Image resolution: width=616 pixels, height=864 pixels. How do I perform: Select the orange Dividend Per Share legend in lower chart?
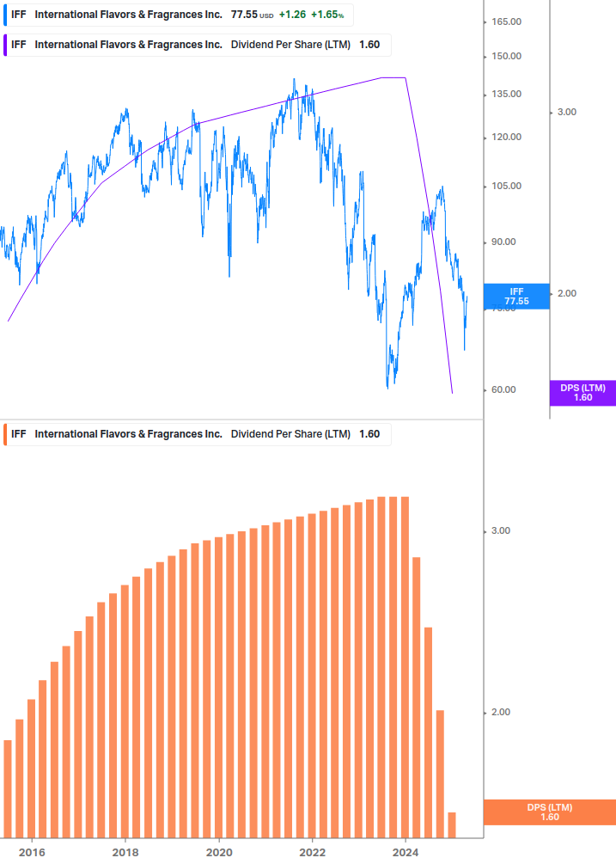(x=197, y=434)
